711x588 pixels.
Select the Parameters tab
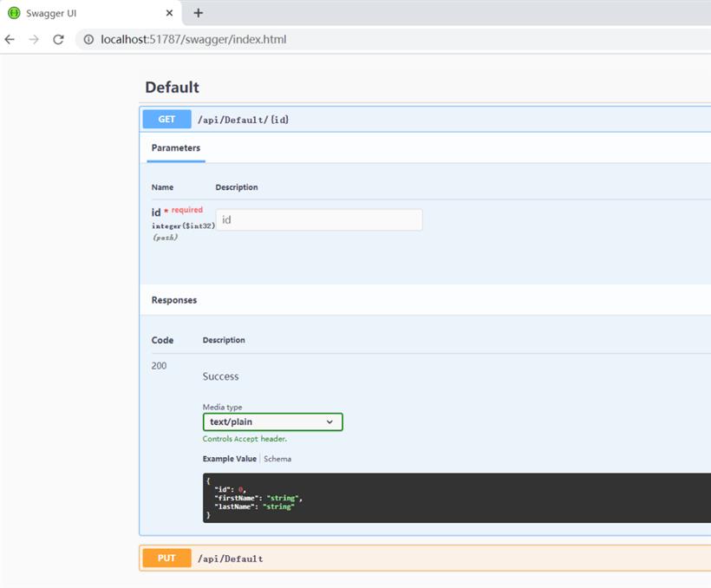176,148
